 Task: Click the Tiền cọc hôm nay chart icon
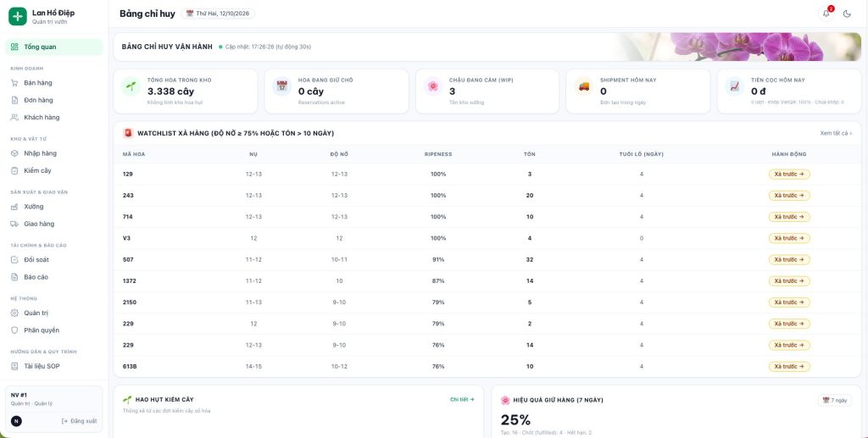[735, 86]
